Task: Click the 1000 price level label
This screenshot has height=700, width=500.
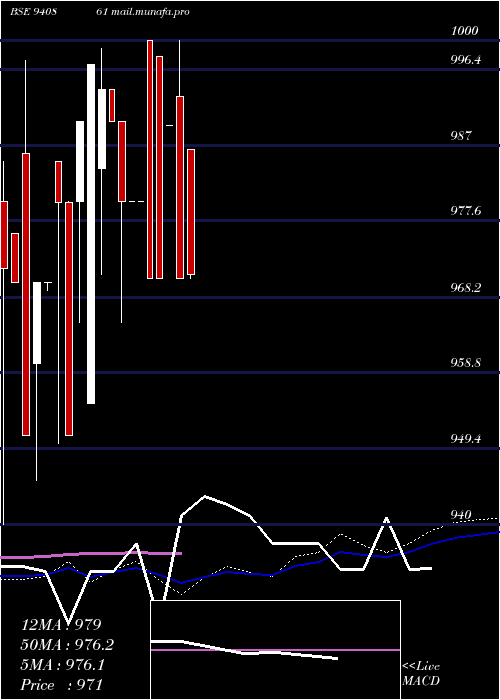Action: [x=465, y=30]
